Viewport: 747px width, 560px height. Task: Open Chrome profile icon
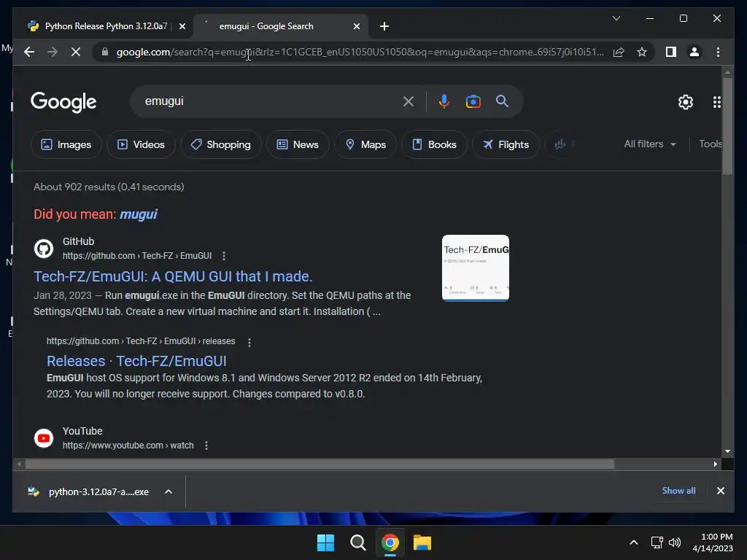pyautogui.click(x=694, y=52)
